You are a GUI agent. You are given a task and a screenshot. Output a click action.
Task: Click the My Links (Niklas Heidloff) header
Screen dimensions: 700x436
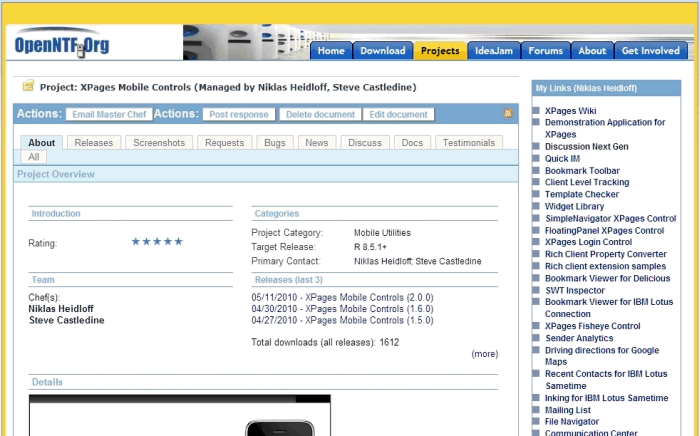tap(606, 88)
